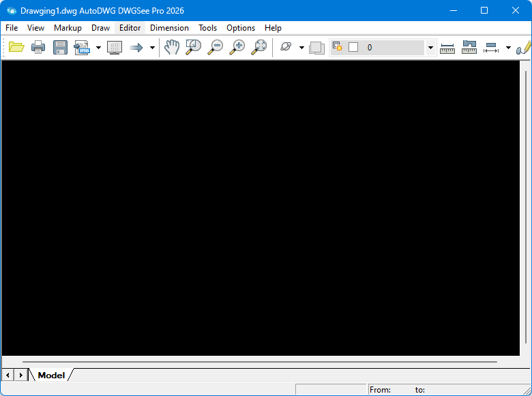Select the measure area ruler tool
Viewport: 532px width, 396px height.
pos(469,47)
